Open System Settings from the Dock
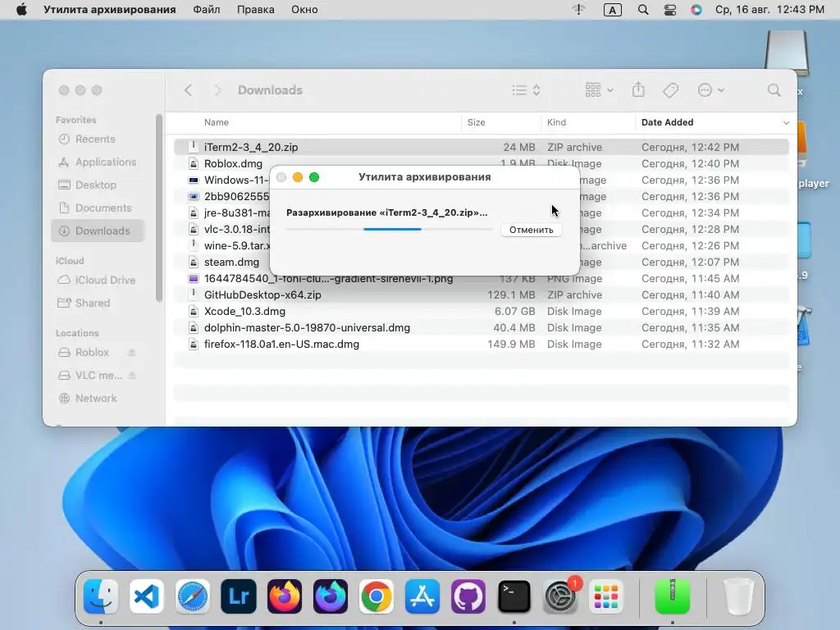Image resolution: width=840 pixels, height=630 pixels. (x=559, y=596)
